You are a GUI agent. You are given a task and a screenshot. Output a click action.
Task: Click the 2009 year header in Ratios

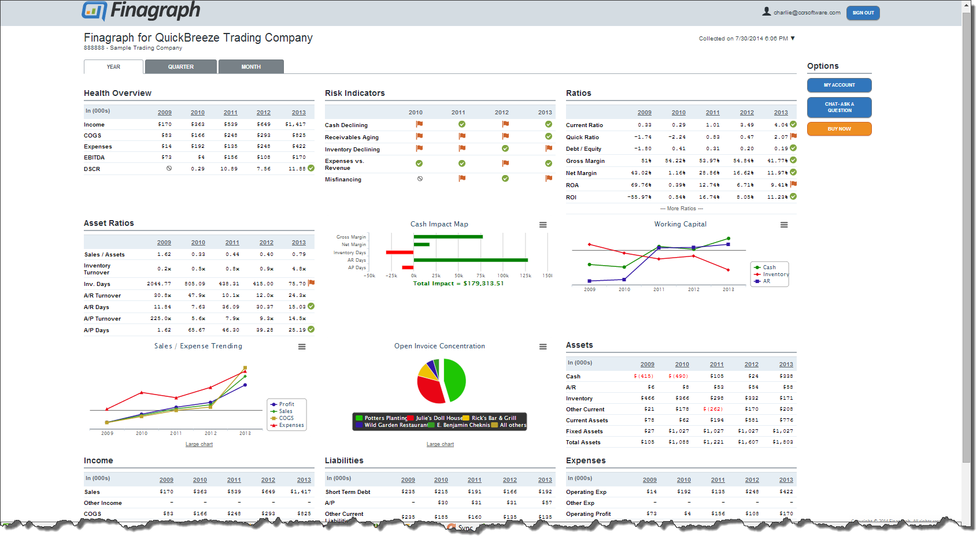(x=644, y=113)
